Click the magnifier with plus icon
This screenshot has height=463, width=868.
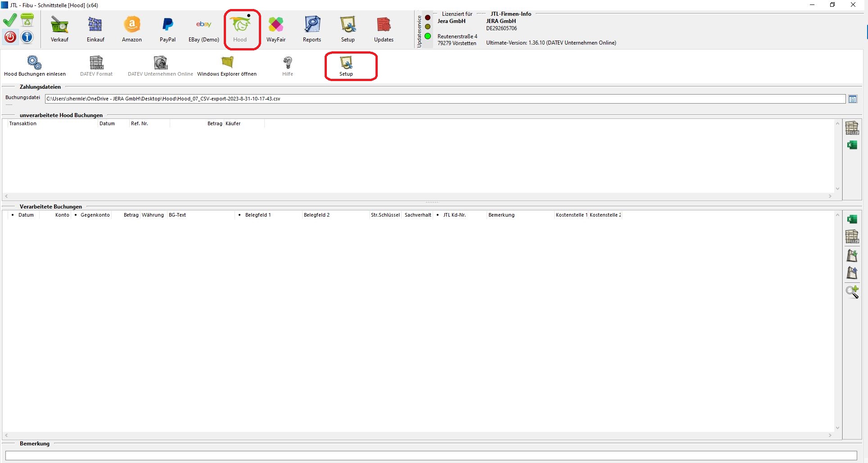pyautogui.click(x=852, y=292)
